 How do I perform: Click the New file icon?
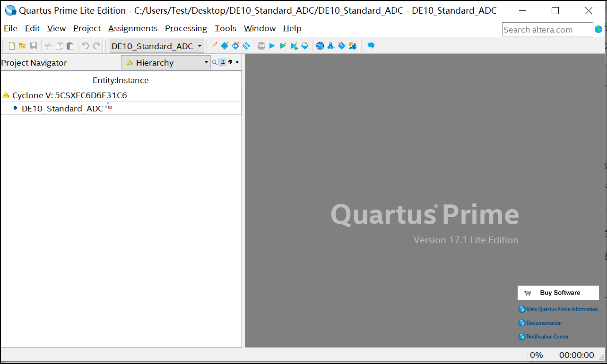(12, 46)
